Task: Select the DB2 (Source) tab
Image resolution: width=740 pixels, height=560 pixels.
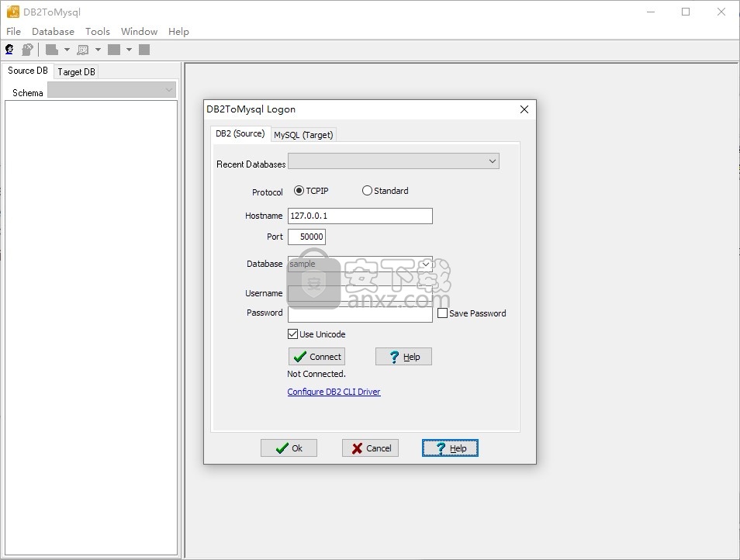Action: point(240,133)
